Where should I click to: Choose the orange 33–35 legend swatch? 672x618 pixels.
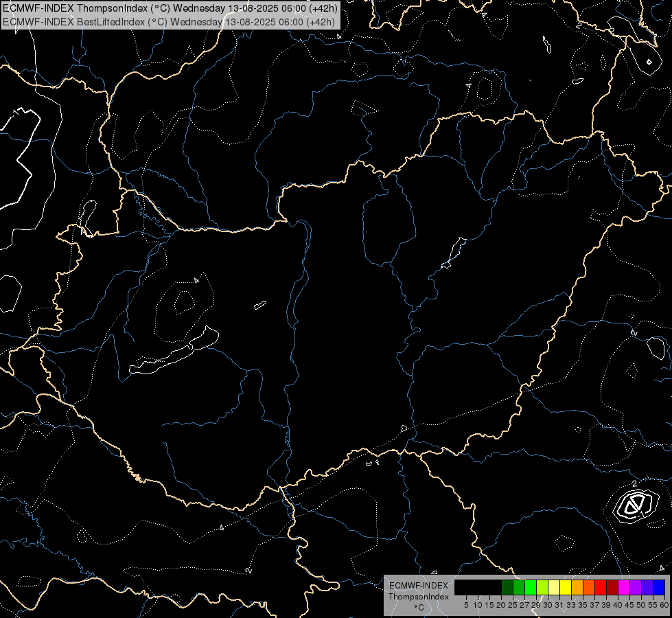[x=577, y=588]
